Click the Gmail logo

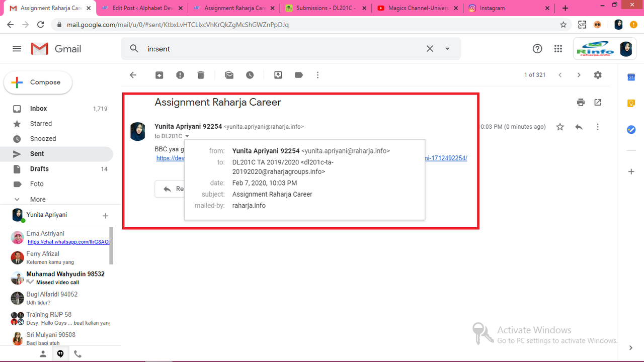[56, 49]
